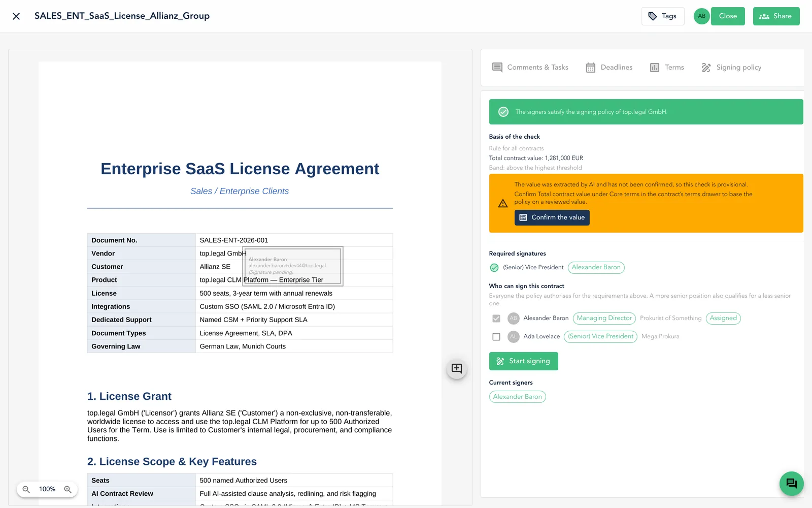Click the add comment icon beside document

coord(457,369)
